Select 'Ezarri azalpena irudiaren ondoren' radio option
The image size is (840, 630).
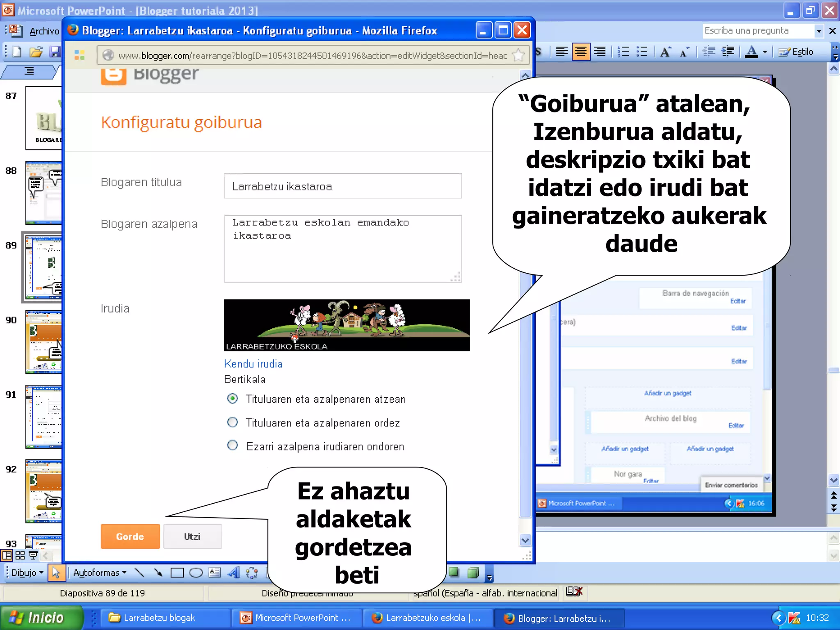tap(233, 446)
